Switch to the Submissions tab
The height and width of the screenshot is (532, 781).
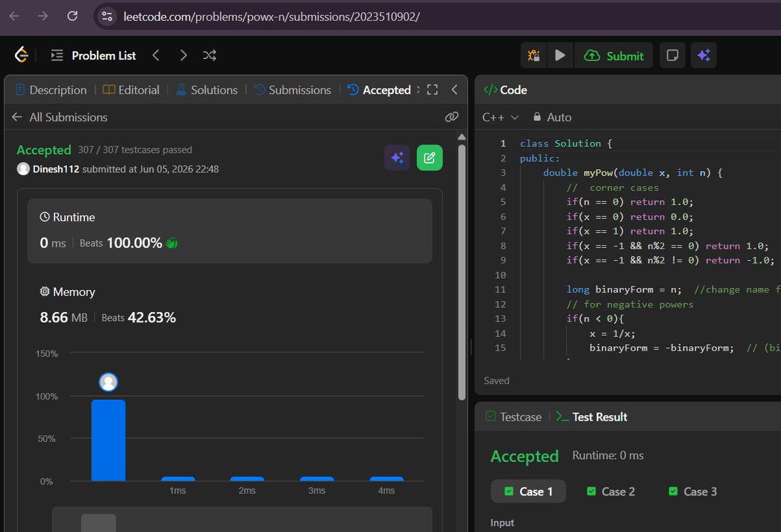(x=292, y=90)
